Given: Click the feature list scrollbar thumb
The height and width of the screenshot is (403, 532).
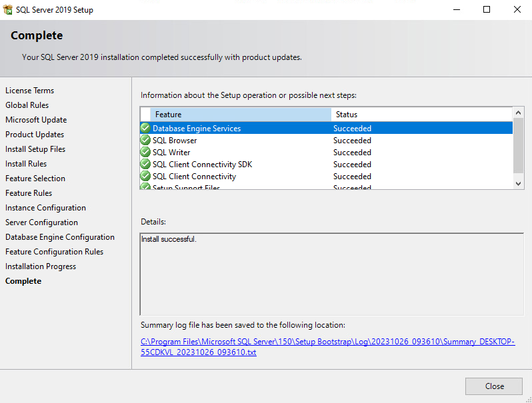Looking at the screenshot, I should click(518, 146).
